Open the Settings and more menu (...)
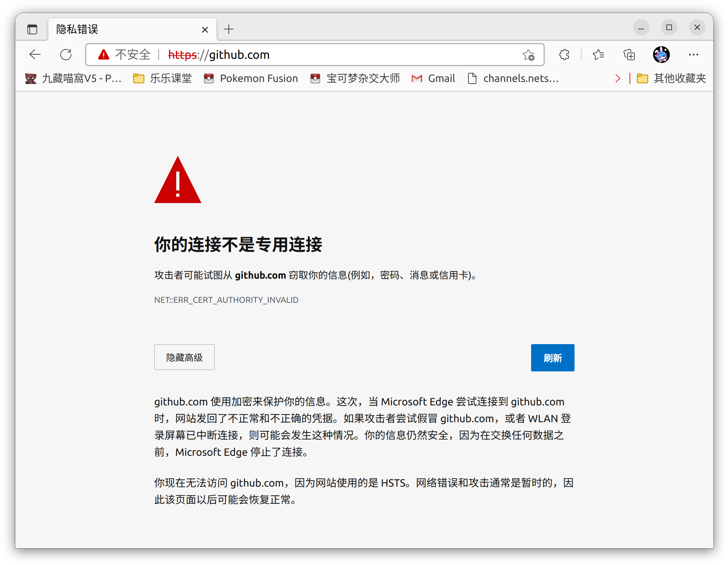The width and height of the screenshot is (728, 565). 693,55
